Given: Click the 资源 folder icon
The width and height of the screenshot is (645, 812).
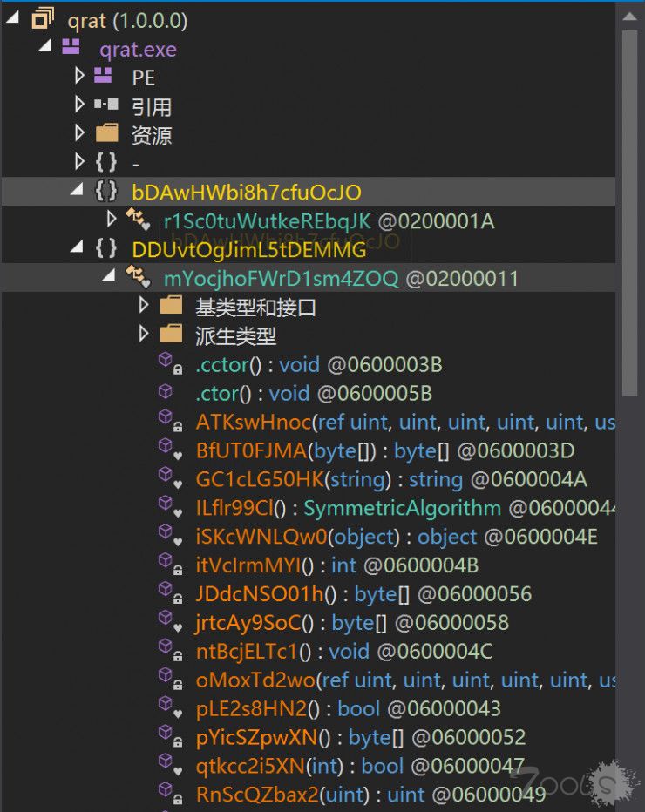Looking at the screenshot, I should tap(106, 135).
